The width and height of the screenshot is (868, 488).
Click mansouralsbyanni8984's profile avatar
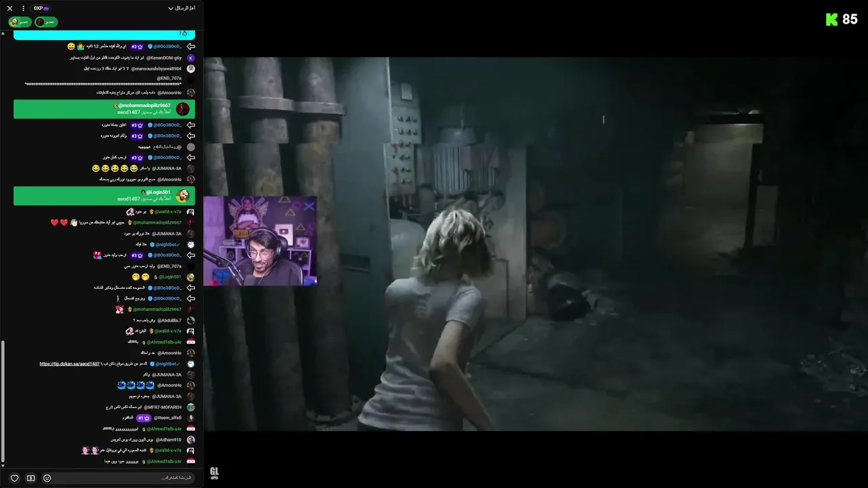point(191,68)
